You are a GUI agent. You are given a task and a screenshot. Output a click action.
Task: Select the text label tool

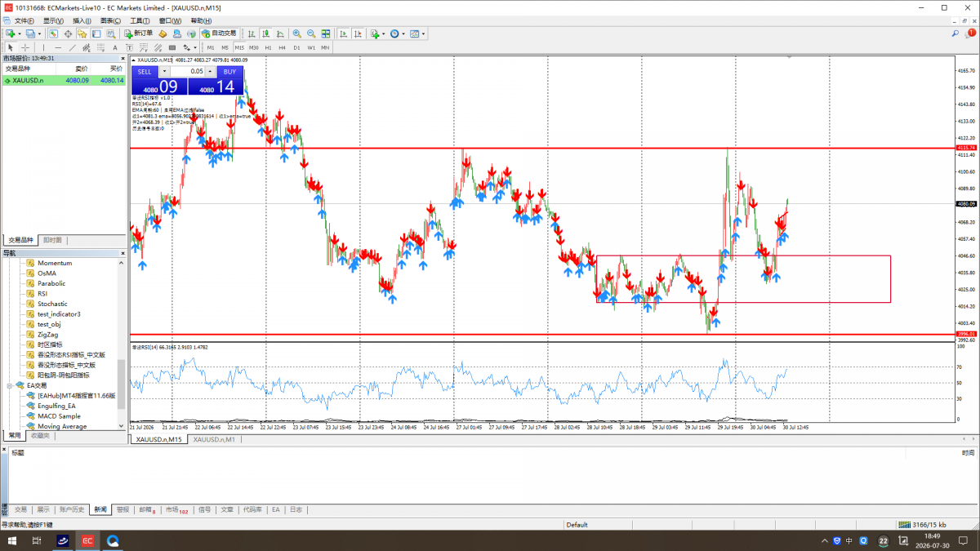point(115,47)
